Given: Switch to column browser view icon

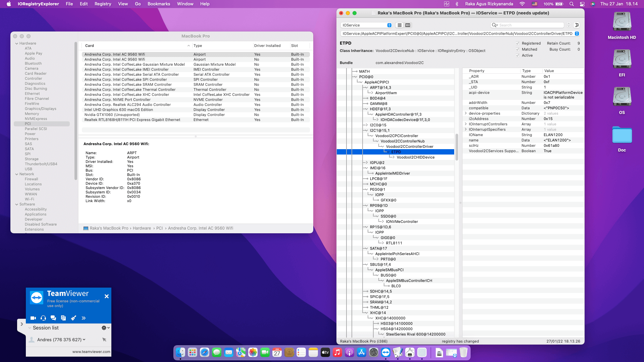Looking at the screenshot, I should (408, 25).
